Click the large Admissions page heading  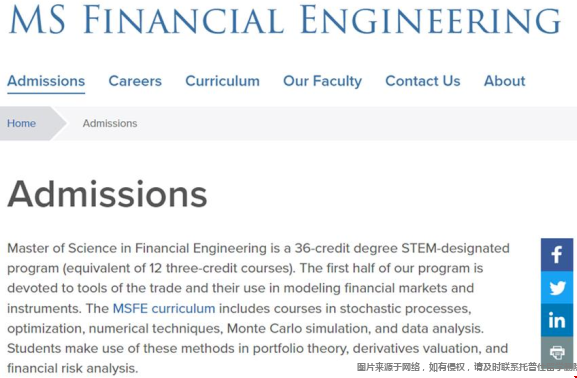point(107,194)
